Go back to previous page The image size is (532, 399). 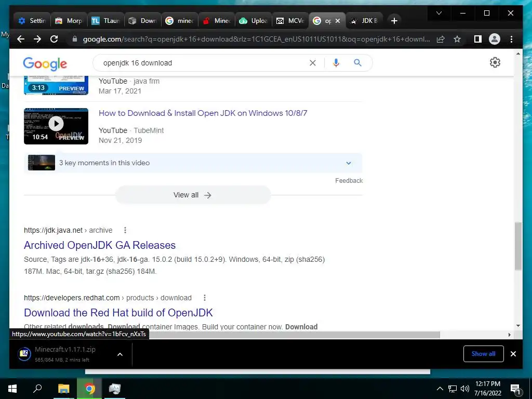click(21, 39)
